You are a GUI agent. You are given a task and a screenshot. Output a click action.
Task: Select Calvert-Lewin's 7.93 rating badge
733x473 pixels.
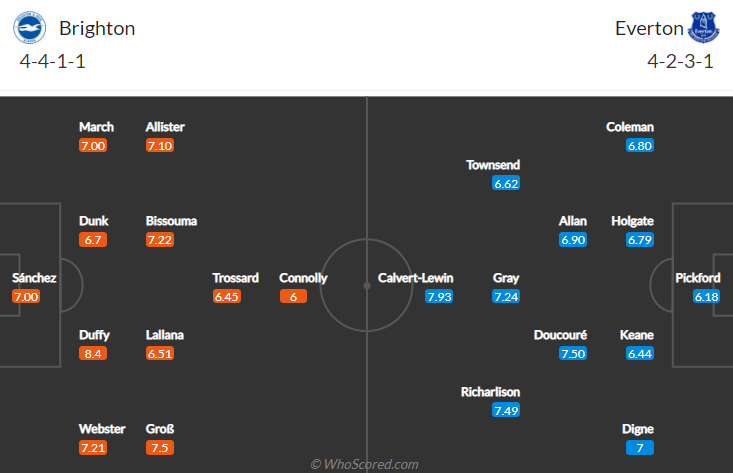(x=439, y=297)
